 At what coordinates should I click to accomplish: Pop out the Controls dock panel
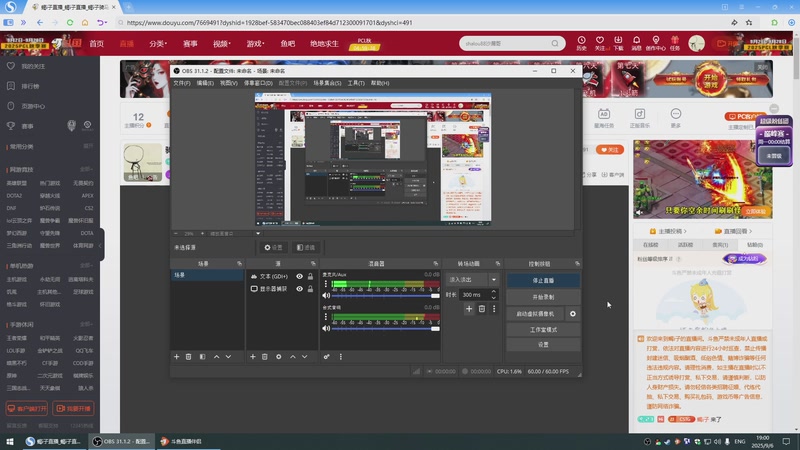click(577, 264)
